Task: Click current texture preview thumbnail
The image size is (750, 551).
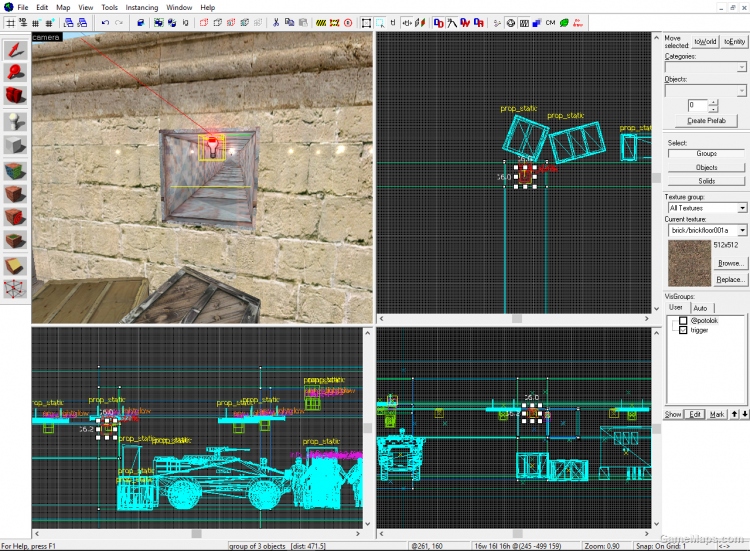Action: tap(689, 263)
